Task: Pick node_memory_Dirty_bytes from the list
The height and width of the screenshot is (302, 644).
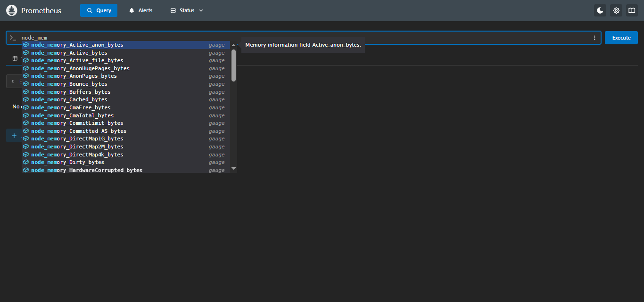Action: [67, 162]
